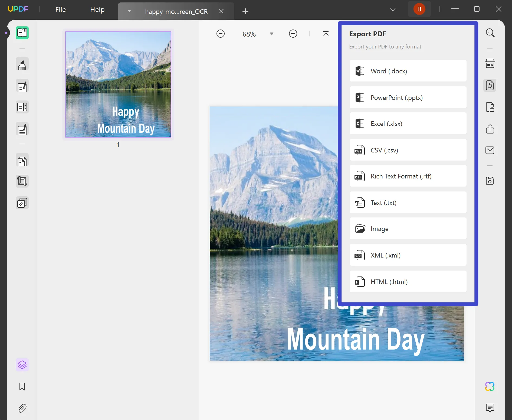Open the Edit PDF tool
Viewport: 512px width, 420px height.
coord(22,86)
